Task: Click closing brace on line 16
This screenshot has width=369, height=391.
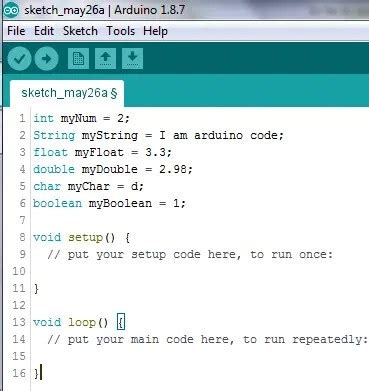Action: [x=36, y=373]
